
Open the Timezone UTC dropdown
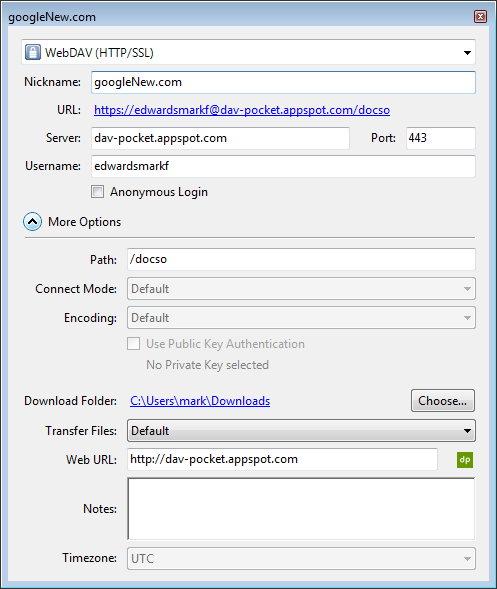click(x=301, y=559)
